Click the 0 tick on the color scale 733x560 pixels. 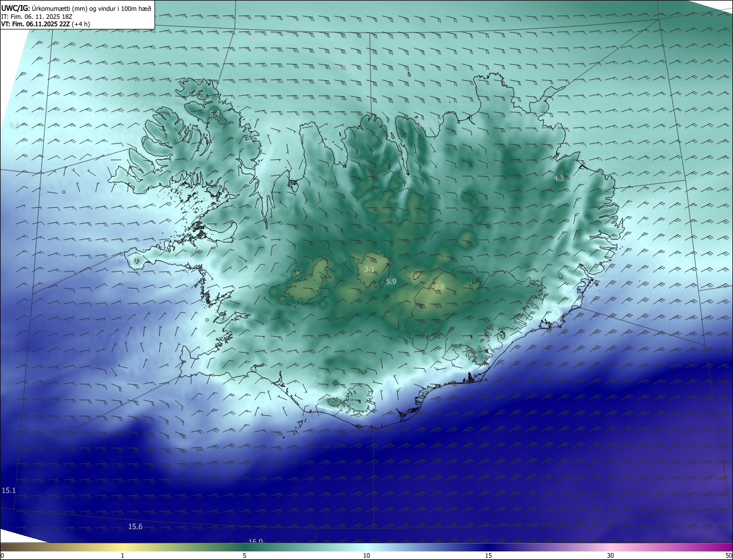point(2,555)
